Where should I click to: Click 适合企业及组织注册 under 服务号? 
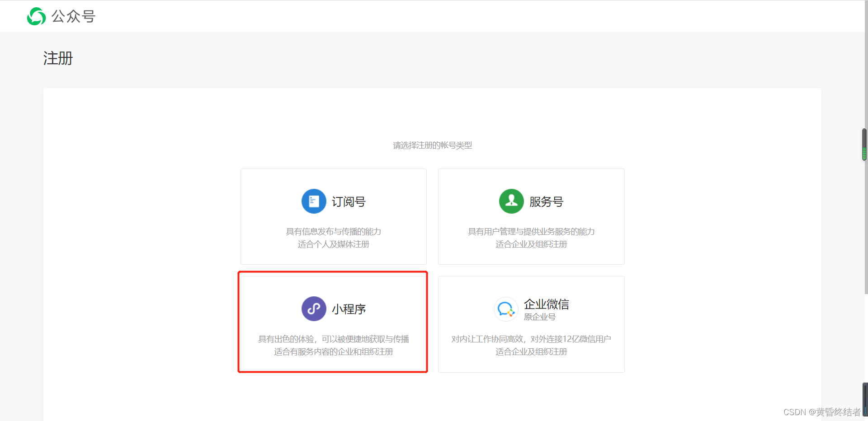(531, 244)
